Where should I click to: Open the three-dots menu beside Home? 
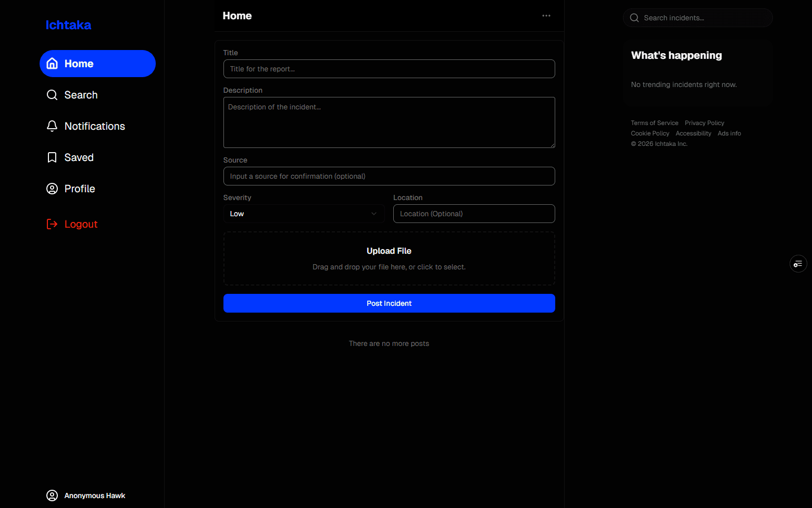point(546,16)
